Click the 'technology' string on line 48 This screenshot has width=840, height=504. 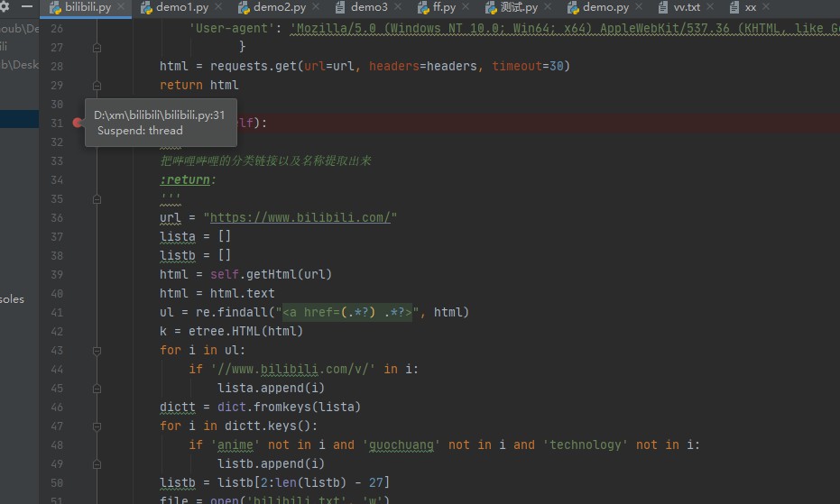coord(586,445)
